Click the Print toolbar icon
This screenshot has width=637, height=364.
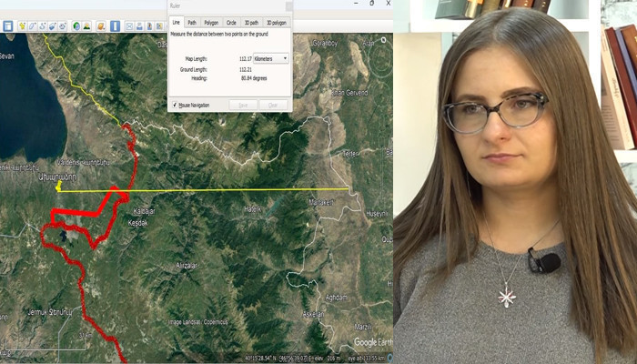[x=140, y=25]
